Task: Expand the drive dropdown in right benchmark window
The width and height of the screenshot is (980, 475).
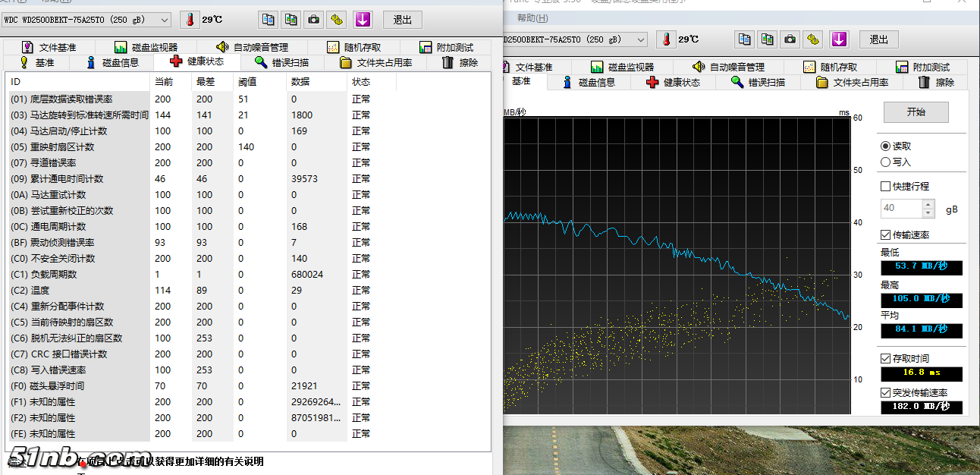Action: tap(641, 39)
